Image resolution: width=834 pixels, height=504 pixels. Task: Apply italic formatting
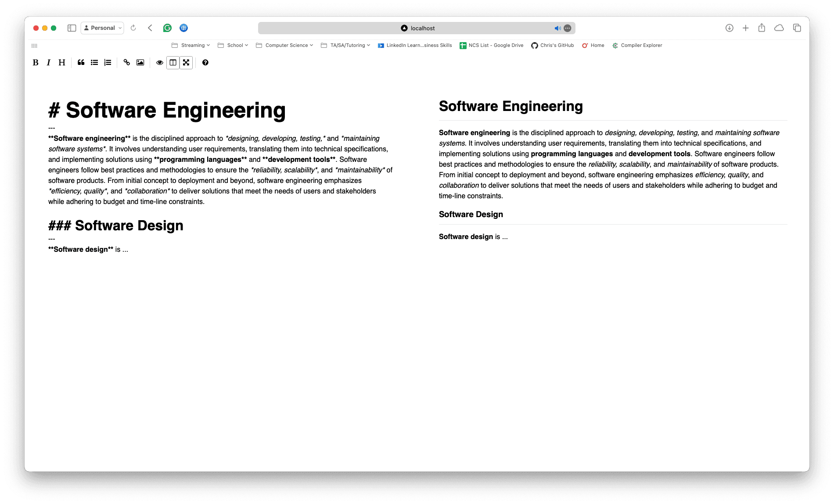pos(48,62)
